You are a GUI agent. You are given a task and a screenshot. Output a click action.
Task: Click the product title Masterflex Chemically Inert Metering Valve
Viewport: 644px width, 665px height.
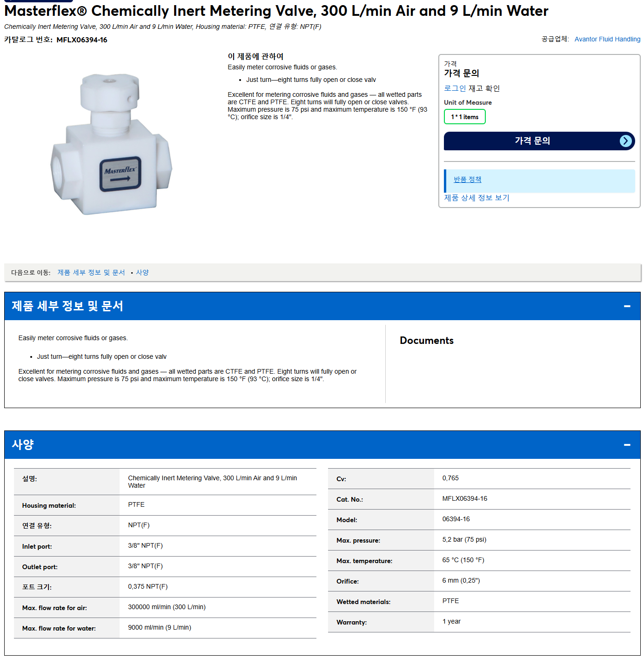[276, 11]
